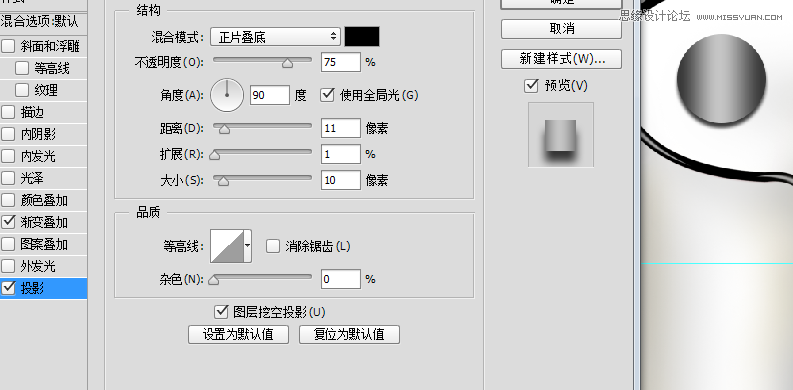This screenshot has height=390, width=793.
Task: Select the 投影 label in the styles list
Action: pos(32,288)
